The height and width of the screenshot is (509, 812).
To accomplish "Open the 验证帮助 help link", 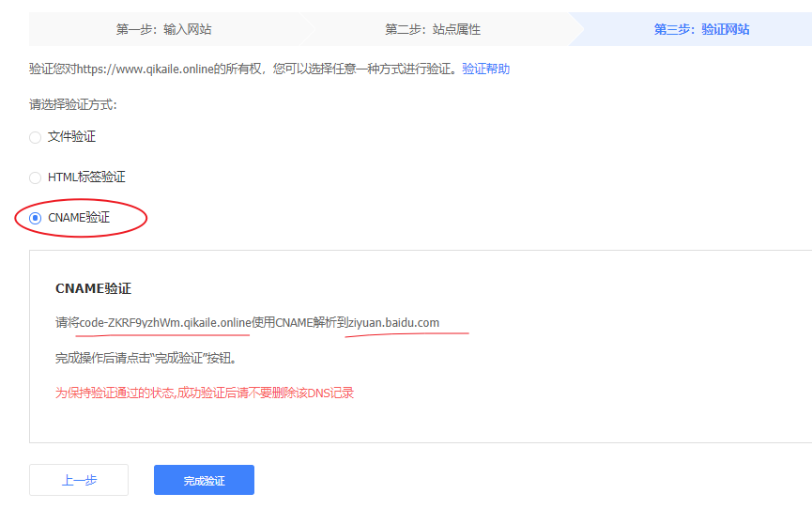I will pyautogui.click(x=485, y=69).
